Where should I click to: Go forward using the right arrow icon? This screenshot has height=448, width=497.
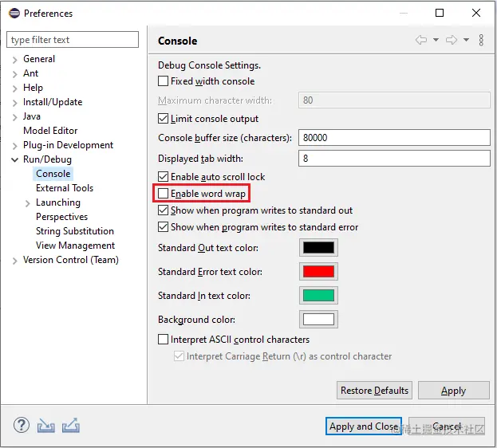tap(452, 40)
